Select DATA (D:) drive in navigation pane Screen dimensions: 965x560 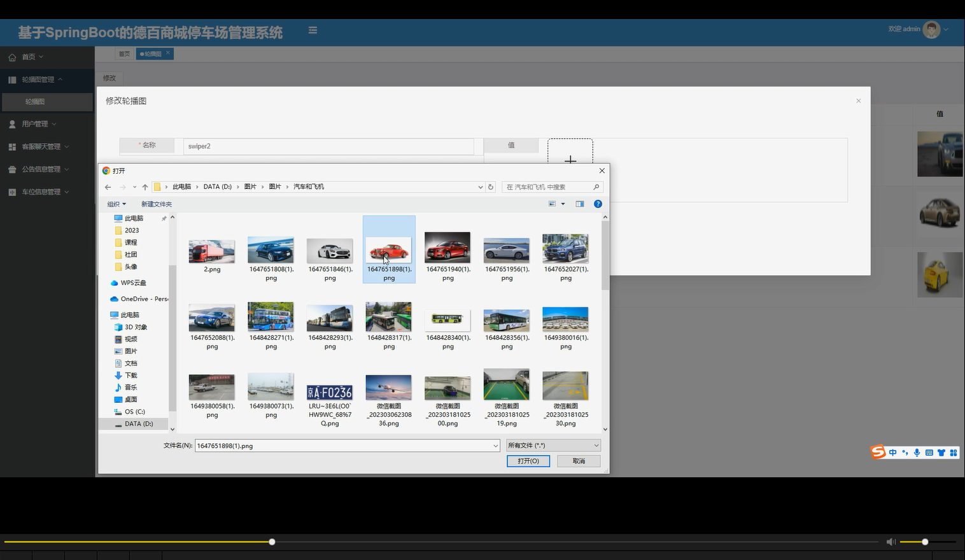pyautogui.click(x=139, y=424)
